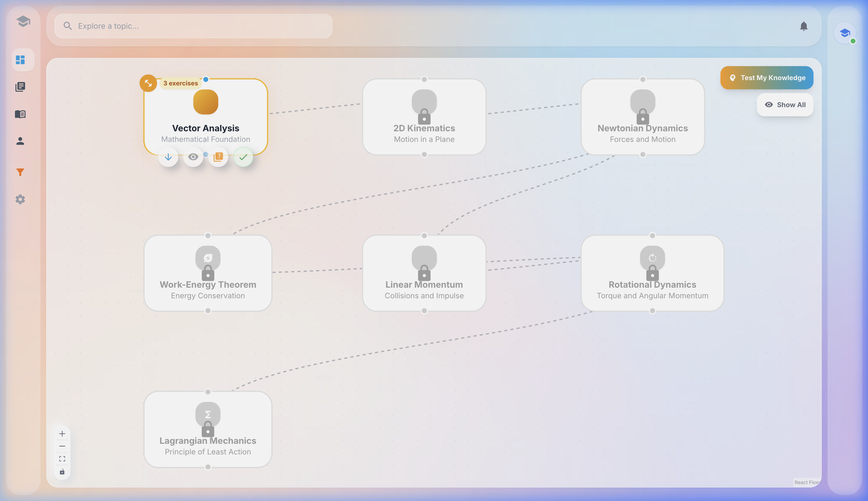The height and width of the screenshot is (501, 868).
Task: Open the settings gear in sidebar
Action: click(x=20, y=199)
